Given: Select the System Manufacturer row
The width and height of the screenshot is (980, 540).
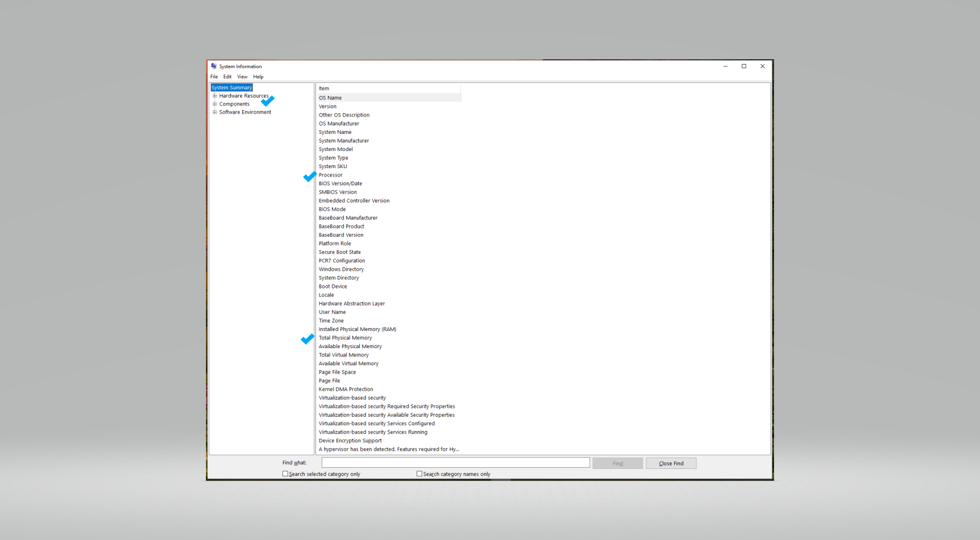Looking at the screenshot, I should [389, 141].
